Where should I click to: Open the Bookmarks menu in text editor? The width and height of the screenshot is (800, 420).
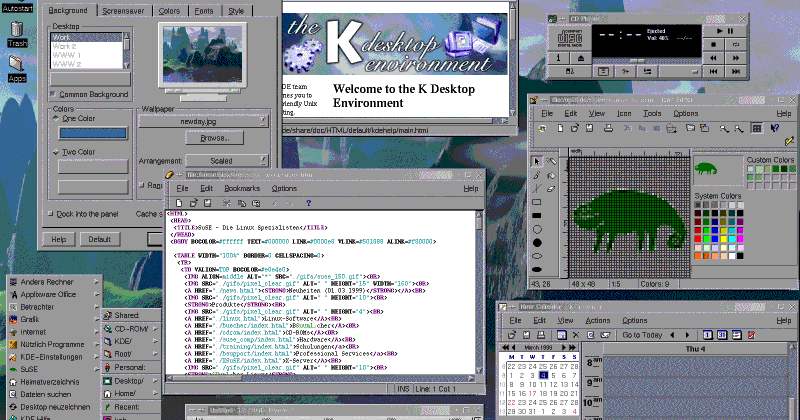242,188
